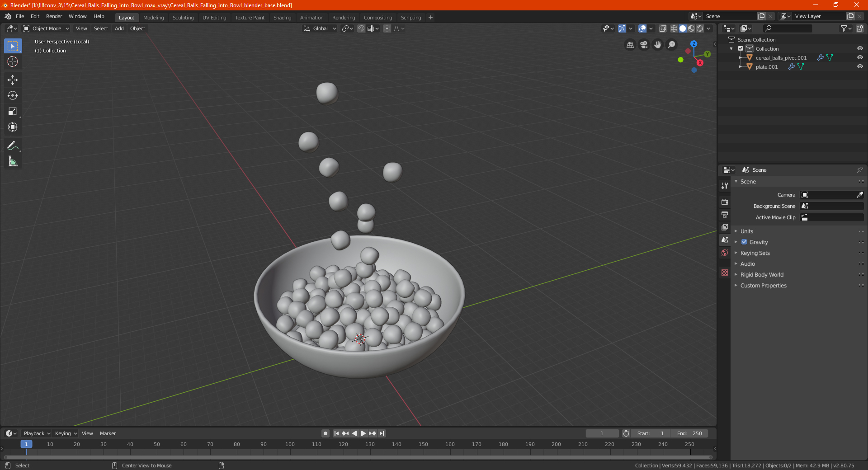This screenshot has width=868, height=470.
Task: Play the animation forward
Action: pos(363,433)
